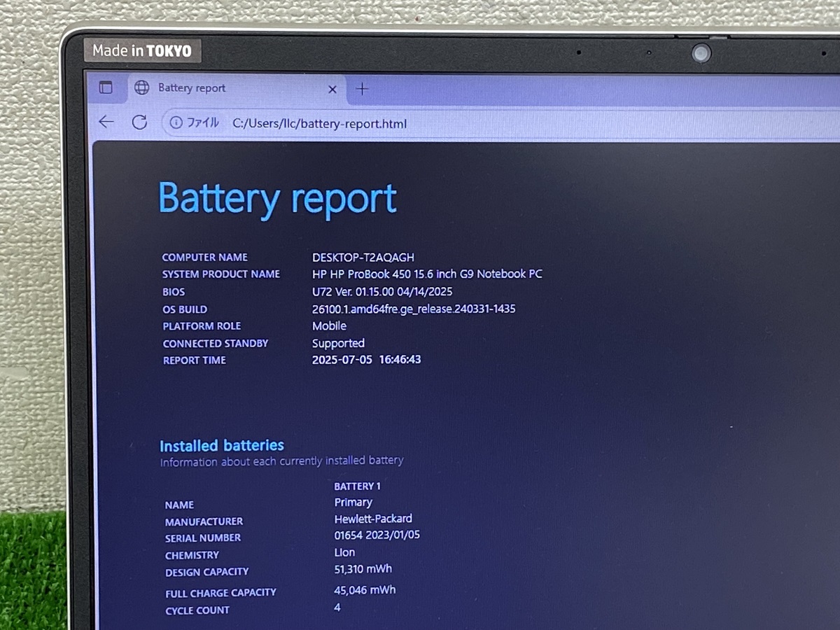Click the FULL CHARGE CAPACITY label

coord(220,593)
